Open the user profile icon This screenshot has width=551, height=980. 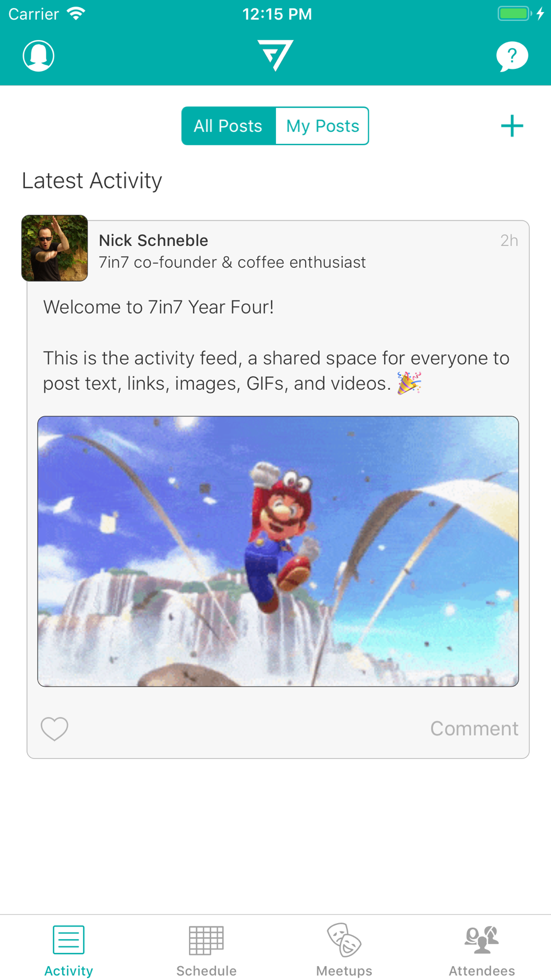(x=39, y=56)
